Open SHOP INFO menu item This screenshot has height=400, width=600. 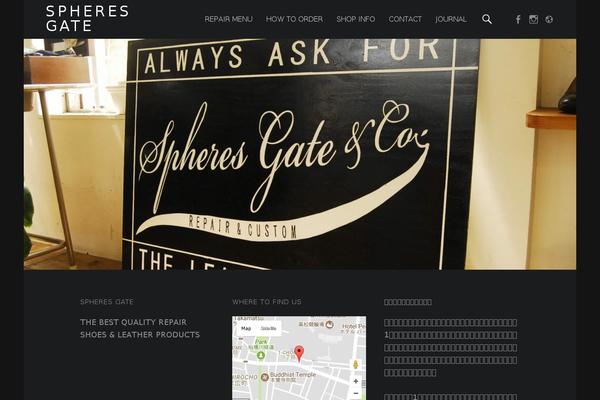355,19
